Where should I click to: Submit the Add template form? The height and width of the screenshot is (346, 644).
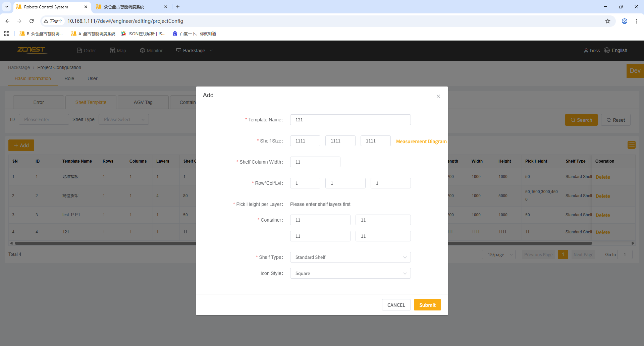pyautogui.click(x=427, y=305)
